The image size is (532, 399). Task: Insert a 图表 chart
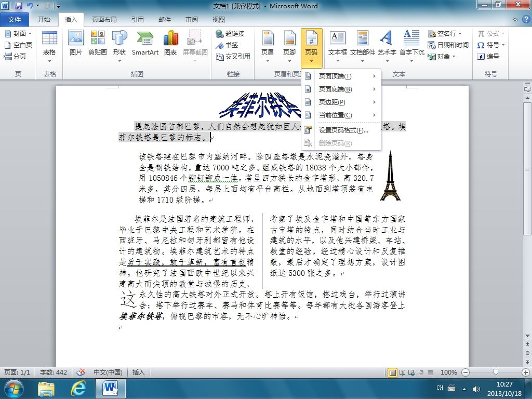tap(170, 43)
